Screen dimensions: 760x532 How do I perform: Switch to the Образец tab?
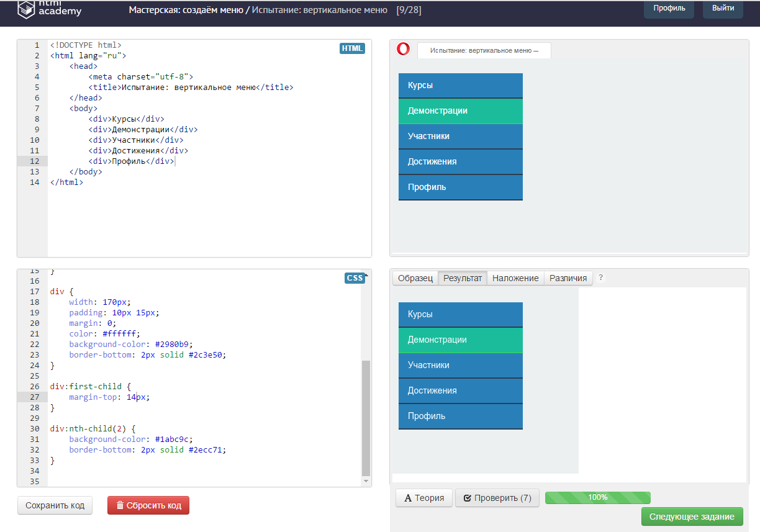click(x=415, y=278)
